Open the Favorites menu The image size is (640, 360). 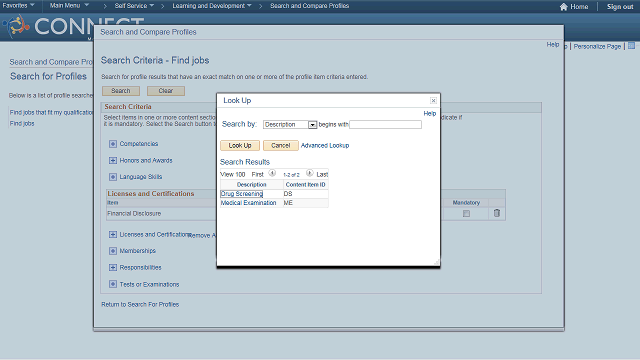[x=18, y=5]
